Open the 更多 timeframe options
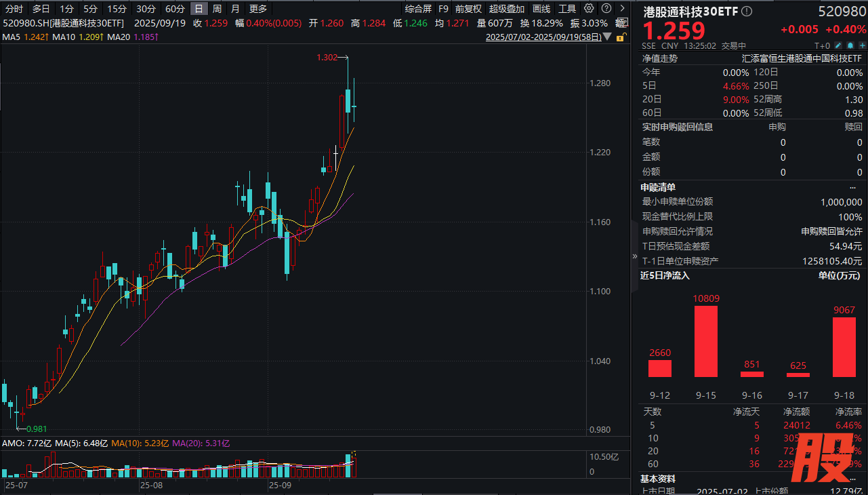Screen dimensions: 868x495 pyautogui.click(x=258, y=9)
